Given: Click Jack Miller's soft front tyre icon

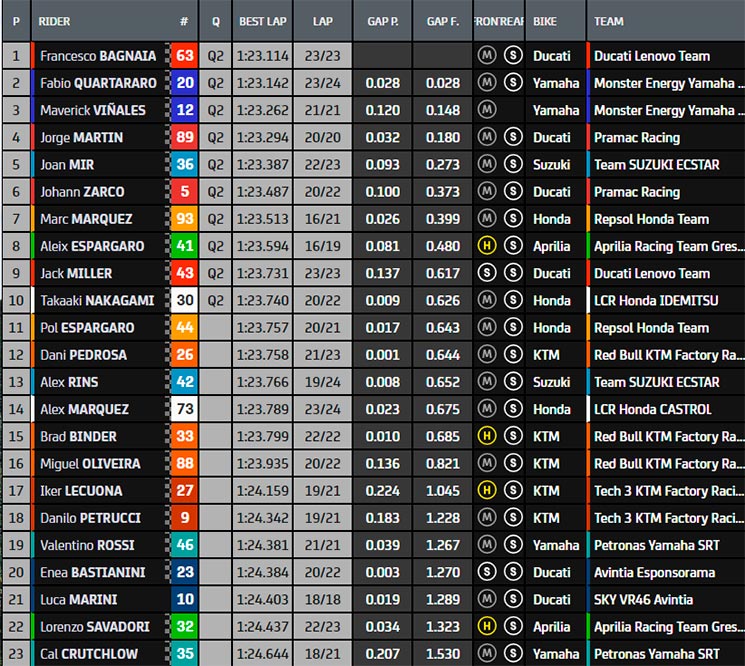Looking at the screenshot, I should 487,273.
